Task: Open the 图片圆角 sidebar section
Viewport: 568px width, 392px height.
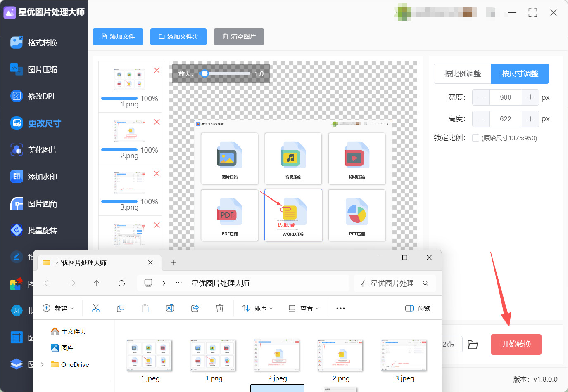Action: point(35,203)
